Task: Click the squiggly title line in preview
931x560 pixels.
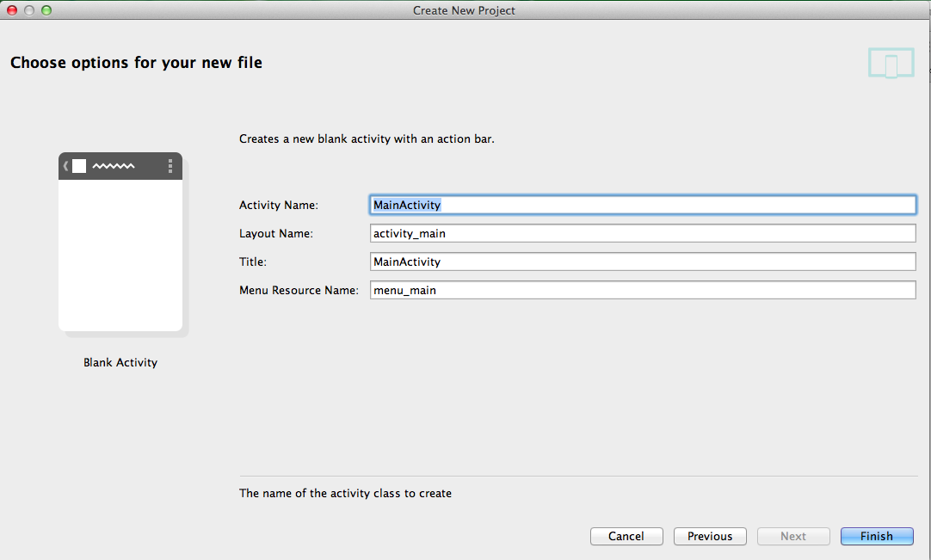Action: pos(114,166)
